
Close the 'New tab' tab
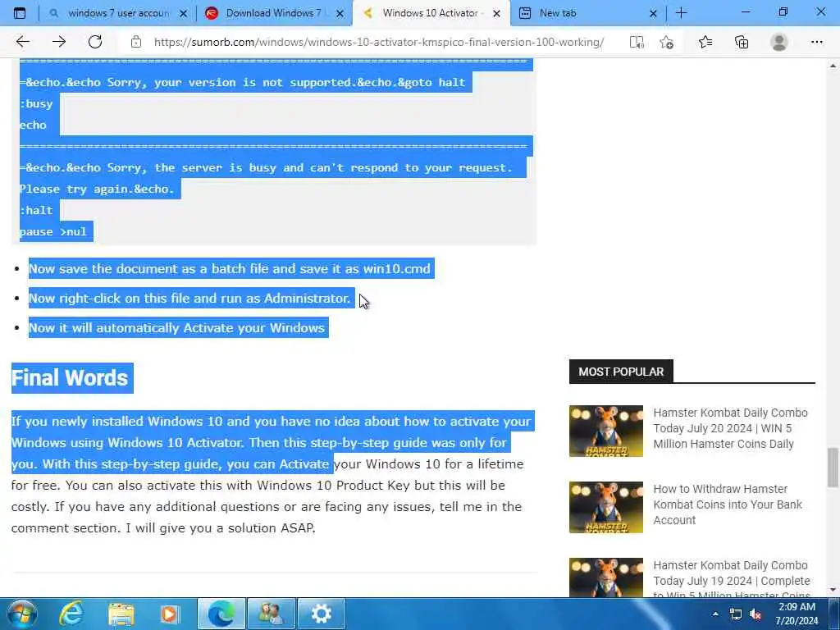point(653,13)
